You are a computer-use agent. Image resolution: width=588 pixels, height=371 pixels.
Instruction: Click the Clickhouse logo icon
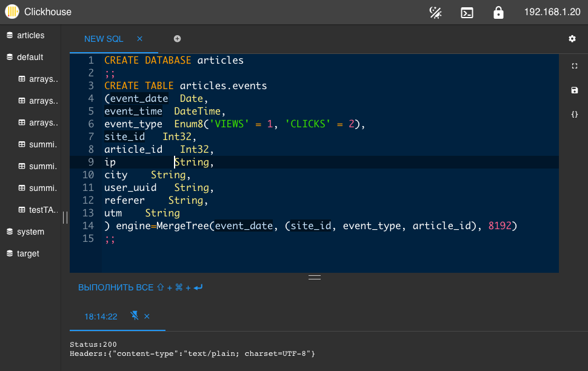point(12,12)
